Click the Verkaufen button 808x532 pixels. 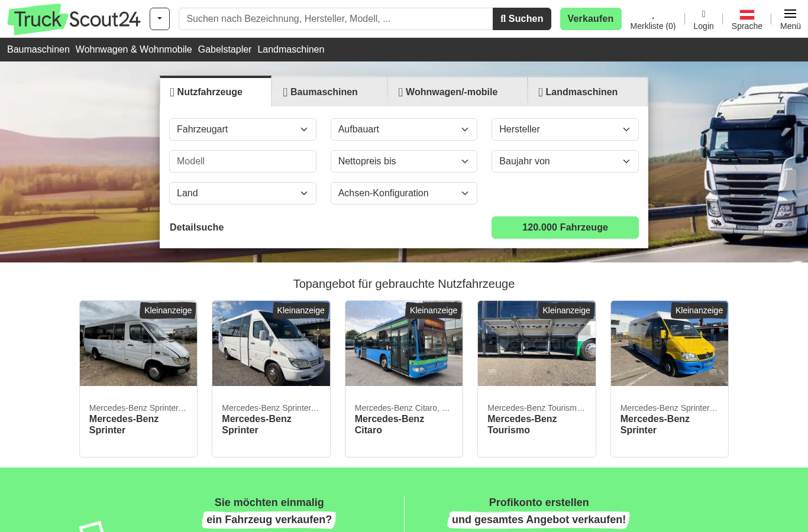pos(590,19)
